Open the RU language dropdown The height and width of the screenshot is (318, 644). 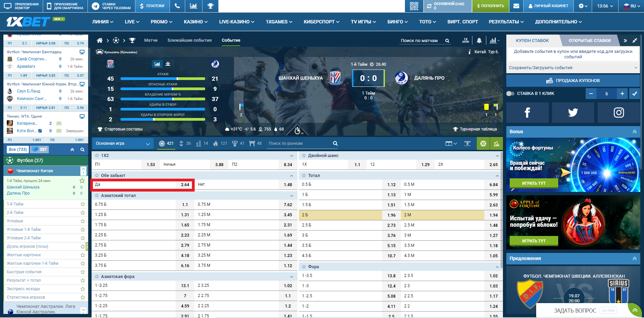click(632, 6)
